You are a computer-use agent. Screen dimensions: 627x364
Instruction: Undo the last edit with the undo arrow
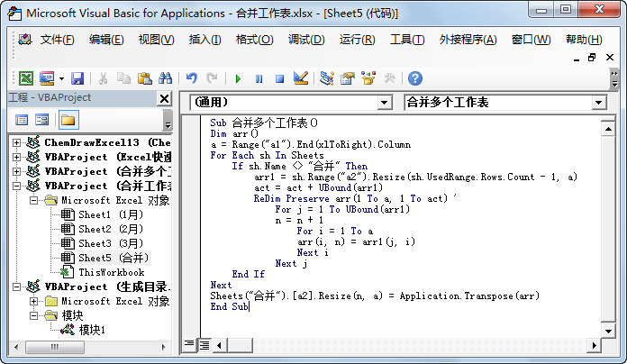[x=192, y=78]
